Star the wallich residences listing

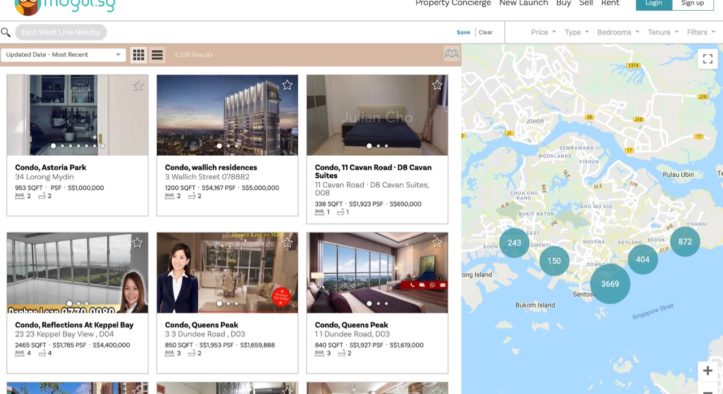coord(287,85)
